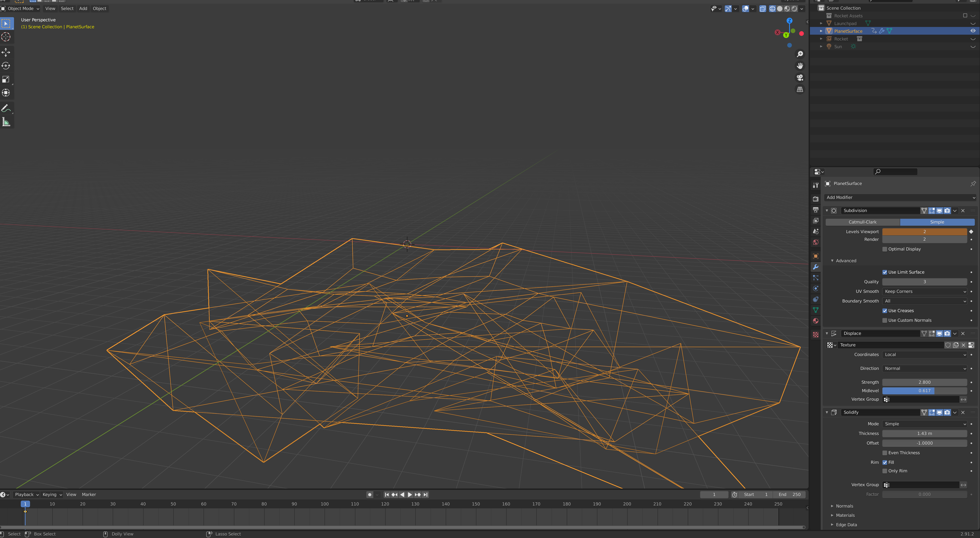This screenshot has height=538, width=980.
Task: Remove the Displace modifier with X
Action: 963,334
